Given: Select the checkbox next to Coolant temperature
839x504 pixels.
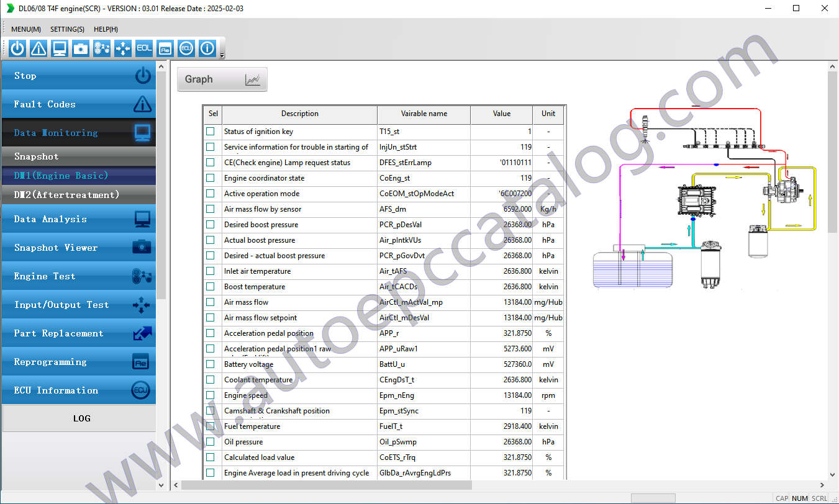Looking at the screenshot, I should click(x=210, y=380).
